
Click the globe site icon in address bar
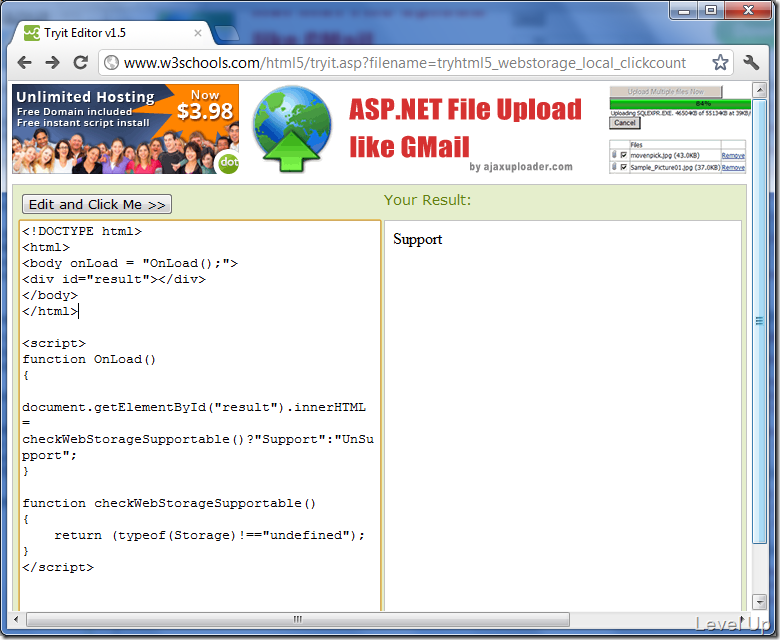[111, 63]
